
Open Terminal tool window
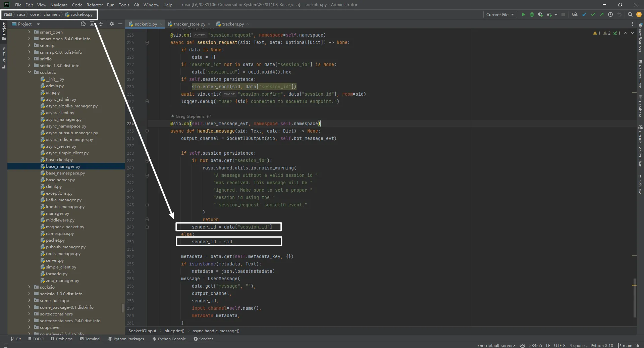(x=90, y=339)
